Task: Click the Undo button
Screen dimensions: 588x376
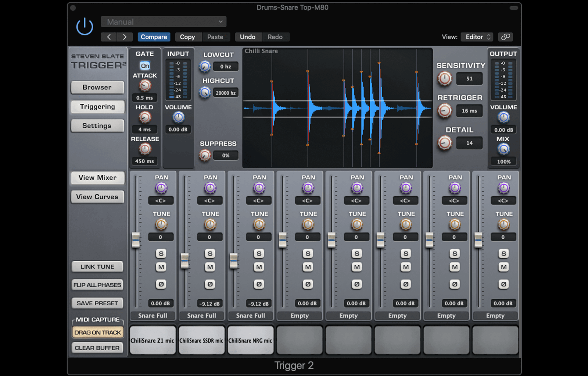Action: tap(248, 37)
